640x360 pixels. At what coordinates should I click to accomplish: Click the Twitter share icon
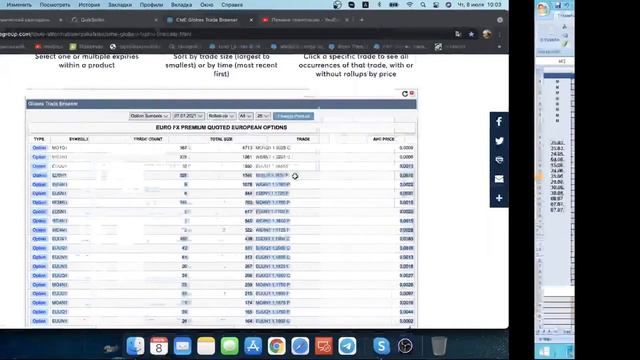tap(499, 141)
